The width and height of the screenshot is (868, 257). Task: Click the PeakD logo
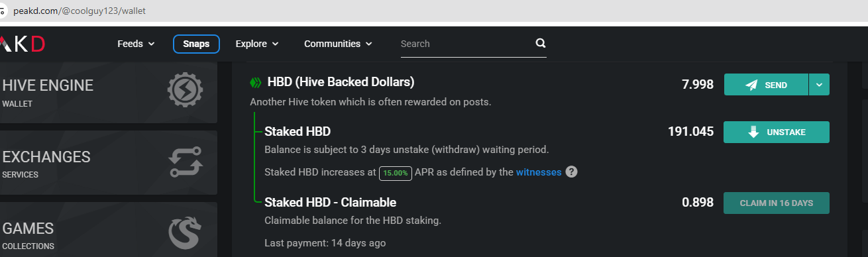point(22,44)
